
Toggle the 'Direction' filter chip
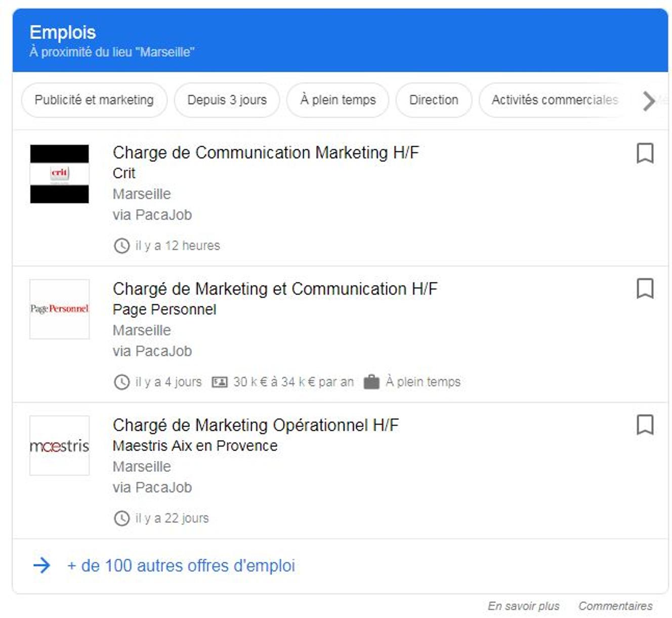point(434,100)
